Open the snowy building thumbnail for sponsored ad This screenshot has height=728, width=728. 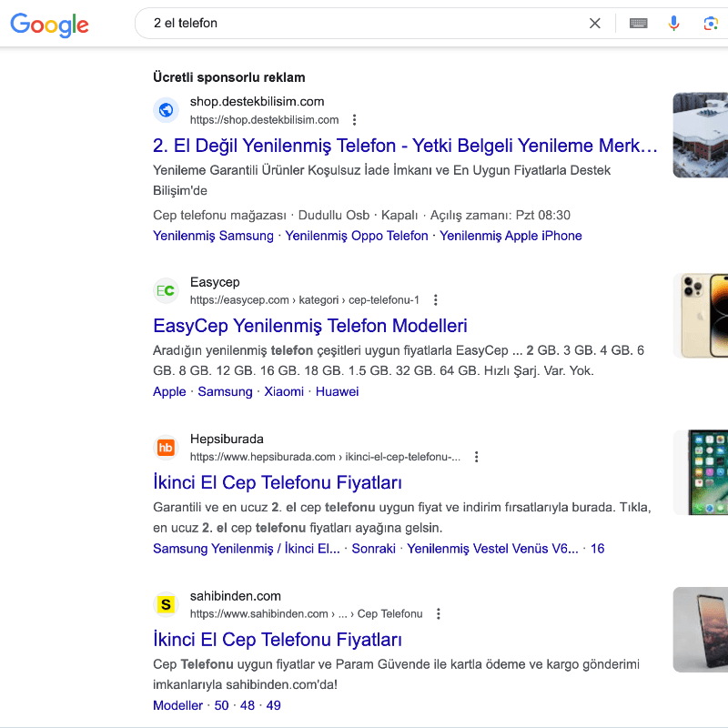(701, 135)
